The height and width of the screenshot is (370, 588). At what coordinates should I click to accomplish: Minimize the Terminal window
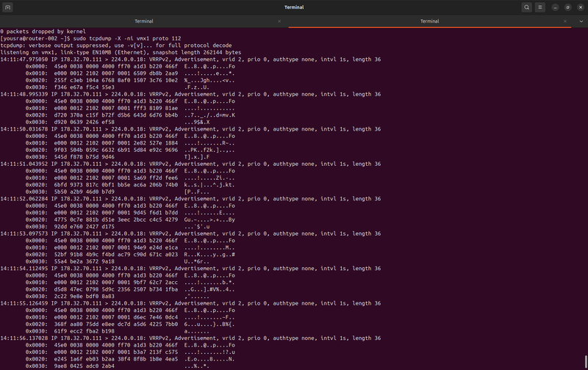click(x=556, y=7)
